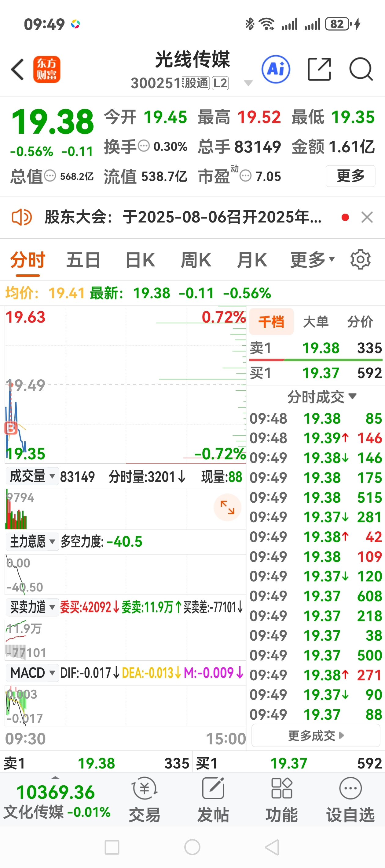Screen dimensions: 385x868
Task: Tap the 东方财富 logo icon
Action: (x=46, y=69)
